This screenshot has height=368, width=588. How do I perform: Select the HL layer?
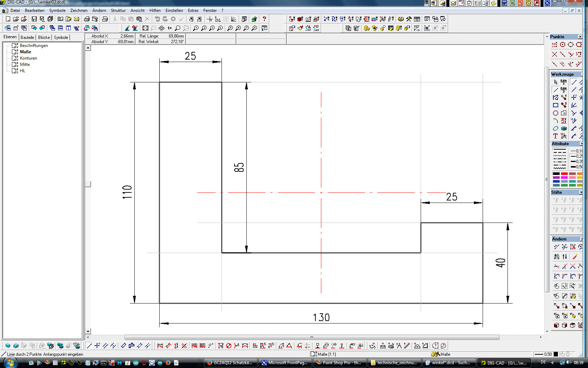tap(22, 71)
